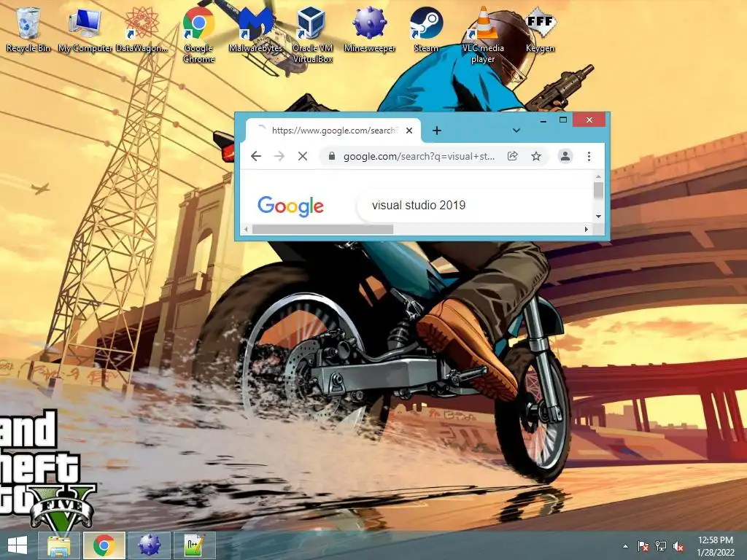Click the horizontal scrollbar right arrow

pos(587,230)
